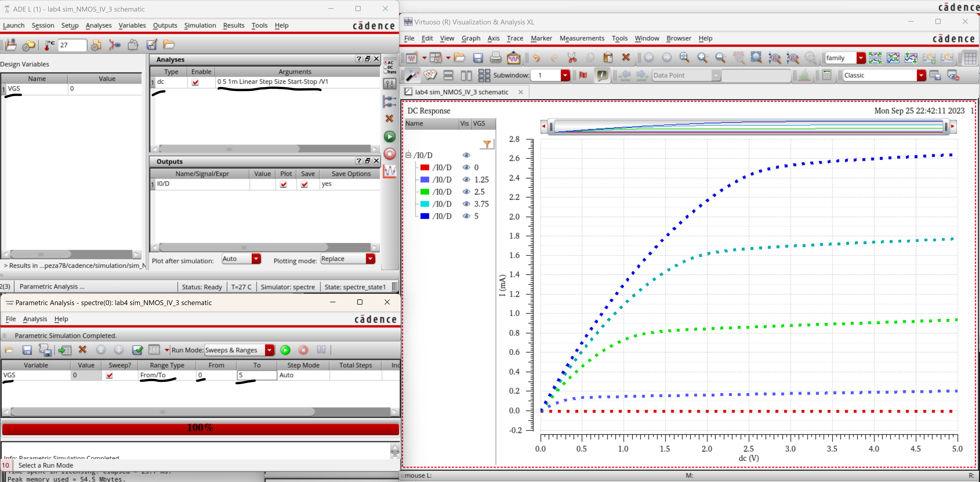Click the red X delete icon in ADE sidebar
980x482 pixels.
coord(389,119)
